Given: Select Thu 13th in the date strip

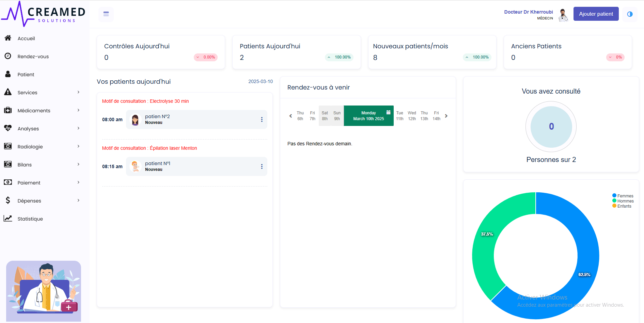Looking at the screenshot, I should click(424, 116).
